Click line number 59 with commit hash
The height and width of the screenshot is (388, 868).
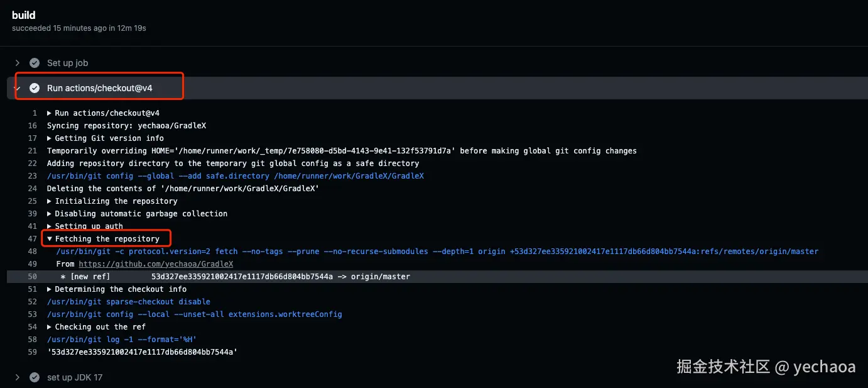[x=32, y=352]
